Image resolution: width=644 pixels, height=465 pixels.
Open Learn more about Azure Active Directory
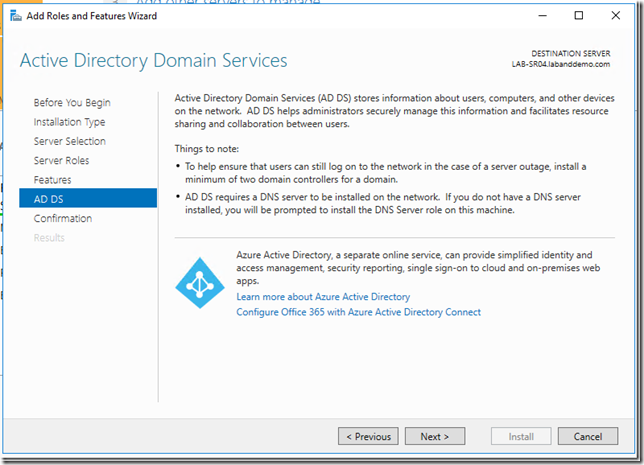tap(323, 297)
